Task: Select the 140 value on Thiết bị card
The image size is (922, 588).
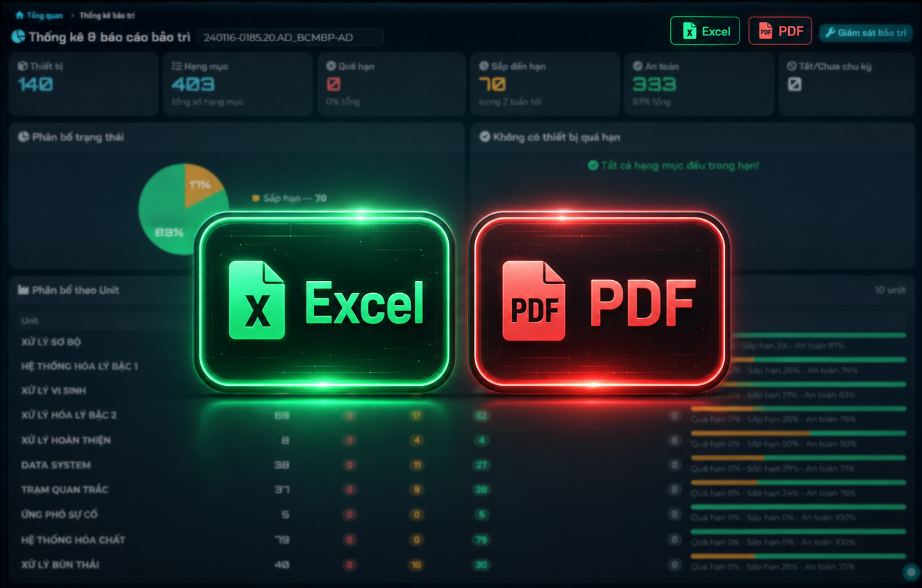Action: point(35,84)
